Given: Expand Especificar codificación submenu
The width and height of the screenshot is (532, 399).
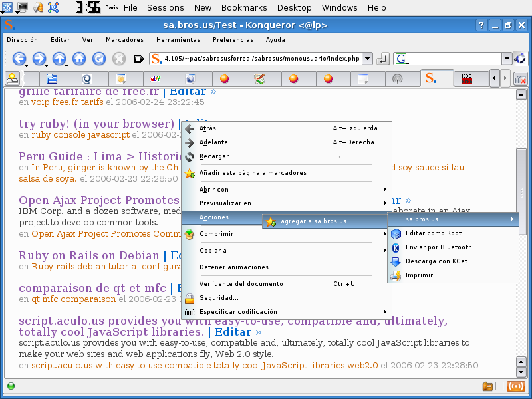Looking at the screenshot, I should (287, 311).
